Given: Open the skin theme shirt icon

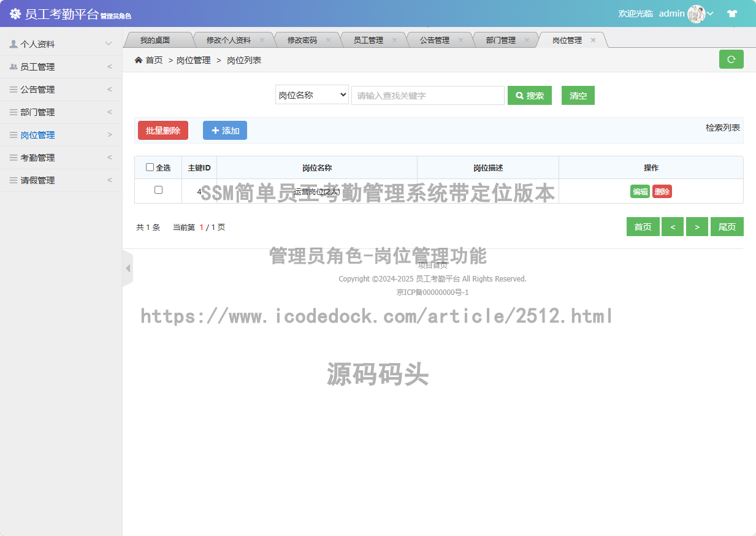Looking at the screenshot, I should pyautogui.click(x=732, y=13).
